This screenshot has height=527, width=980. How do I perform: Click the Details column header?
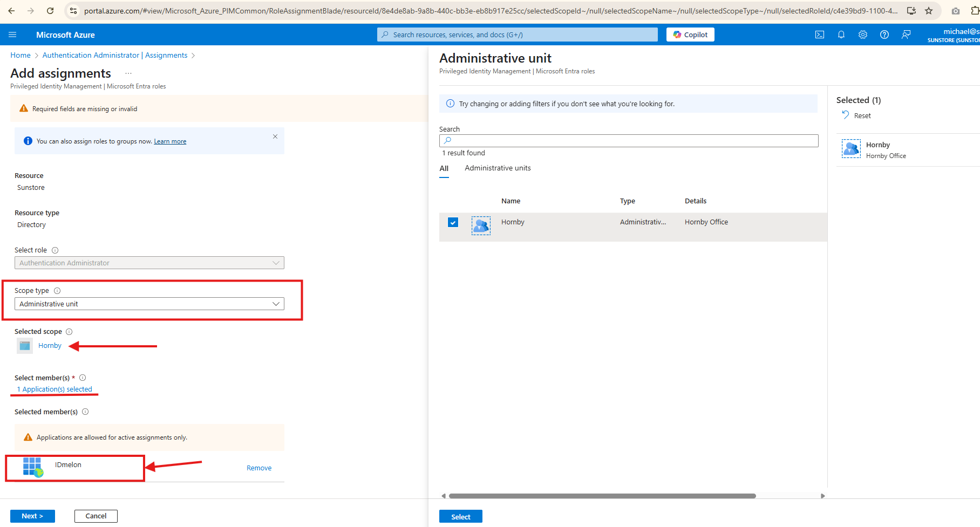click(696, 201)
